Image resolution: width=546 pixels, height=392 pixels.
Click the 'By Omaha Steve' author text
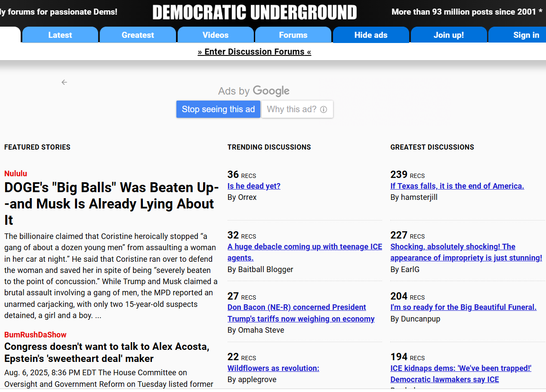coord(256,330)
